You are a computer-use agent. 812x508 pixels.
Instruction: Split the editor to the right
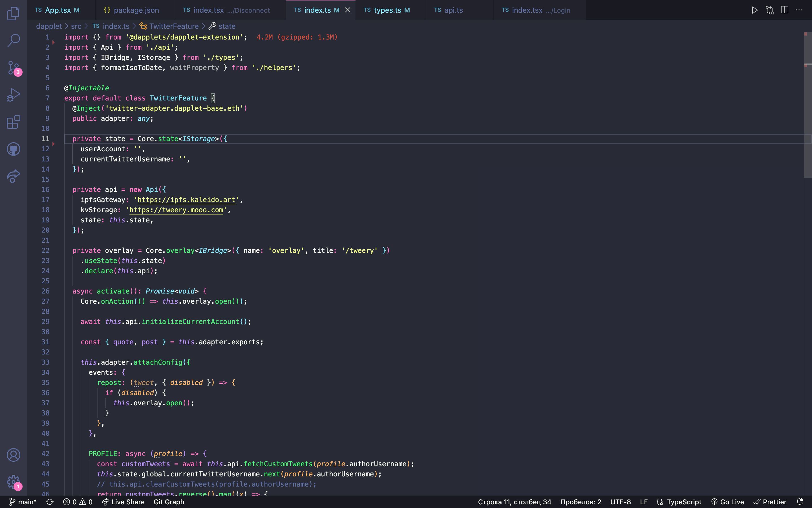784,10
